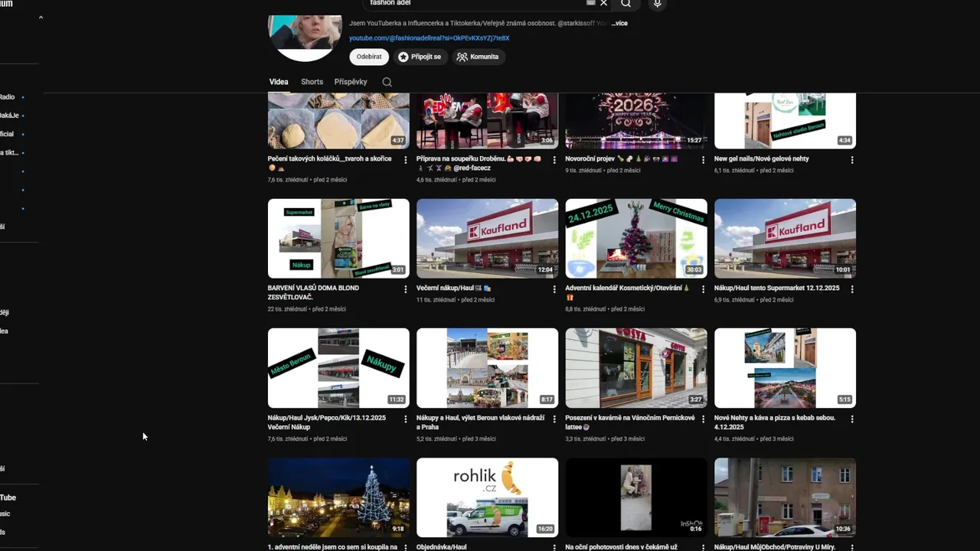
Task: Switch to the Shorts tab
Action: (x=312, y=82)
